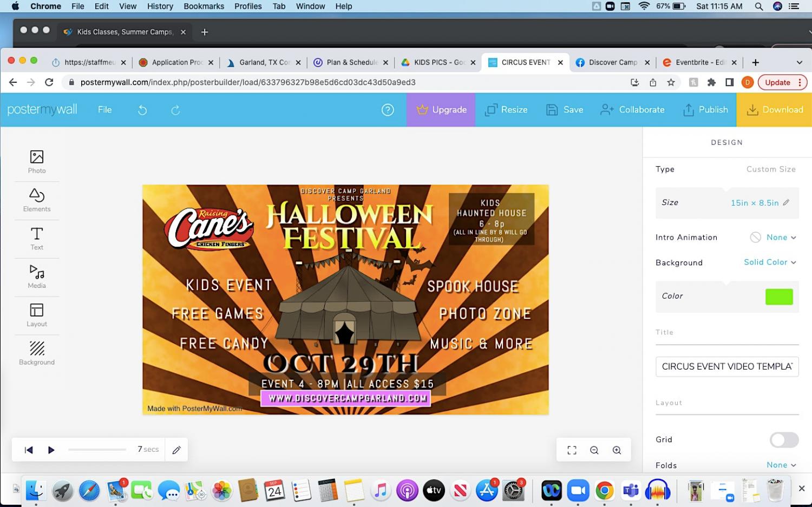Go back in browser history
Screen dimensions: 812x507
pyautogui.click(x=13, y=82)
